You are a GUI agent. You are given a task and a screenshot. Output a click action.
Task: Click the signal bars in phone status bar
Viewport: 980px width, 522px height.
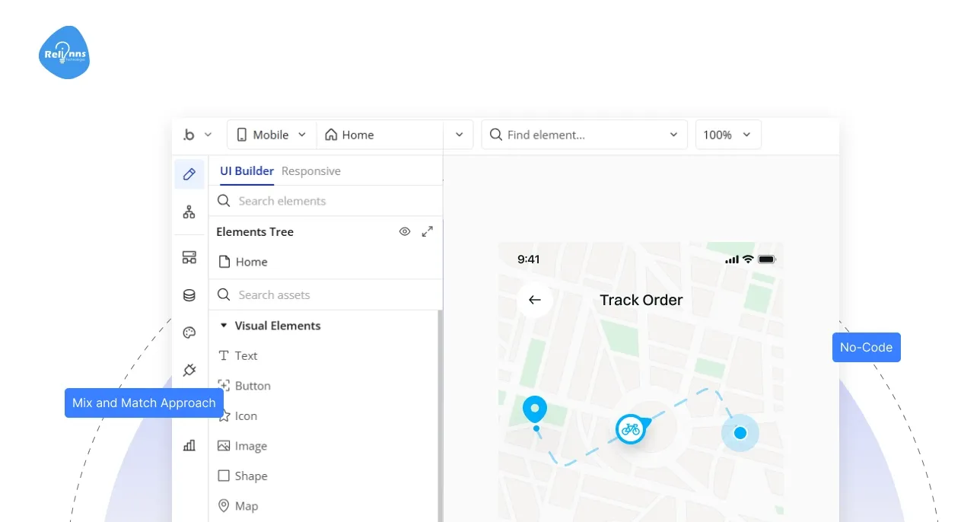coord(732,259)
